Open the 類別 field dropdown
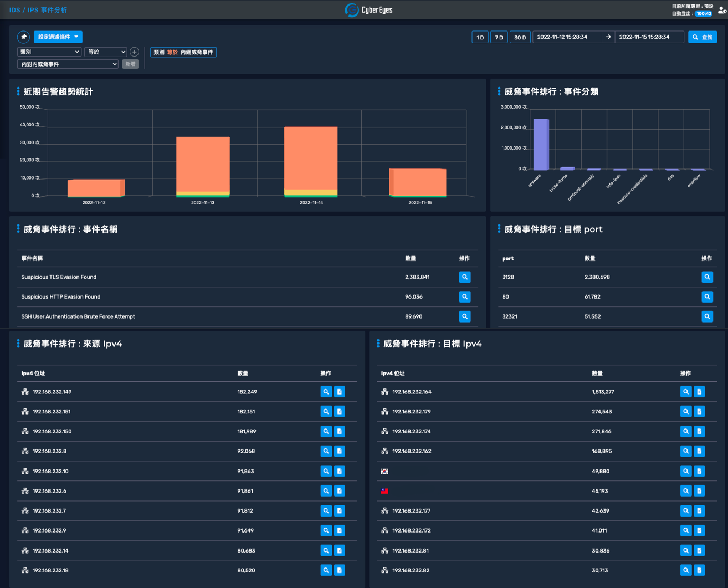The height and width of the screenshot is (588, 728). point(49,52)
